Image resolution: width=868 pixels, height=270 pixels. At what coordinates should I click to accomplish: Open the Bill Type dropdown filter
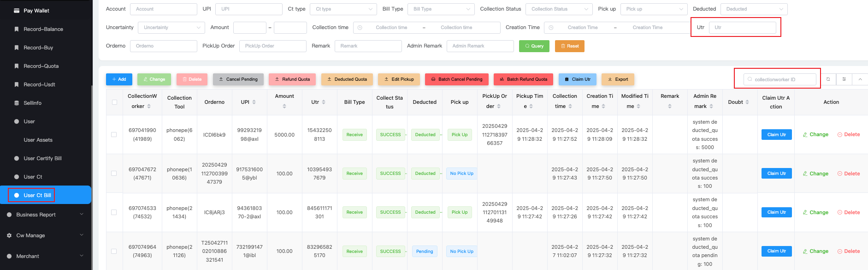click(441, 9)
